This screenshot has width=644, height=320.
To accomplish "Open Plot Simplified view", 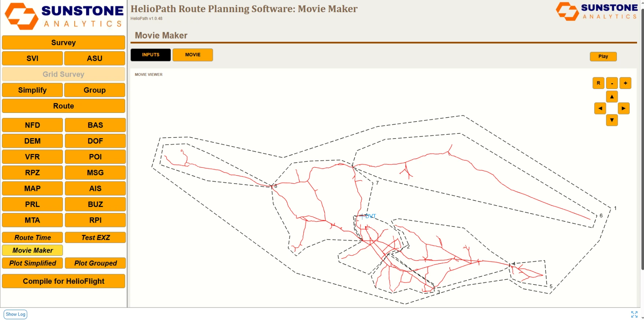I will coord(32,263).
